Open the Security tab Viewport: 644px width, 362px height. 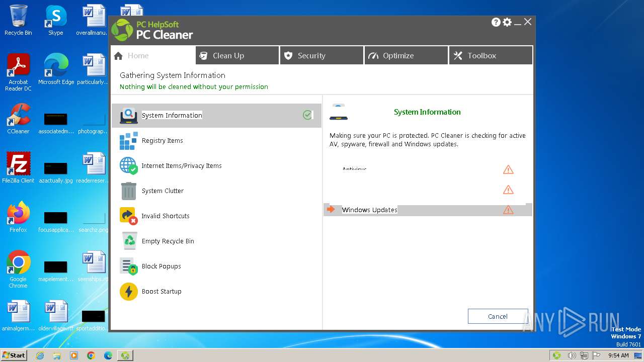pos(322,55)
